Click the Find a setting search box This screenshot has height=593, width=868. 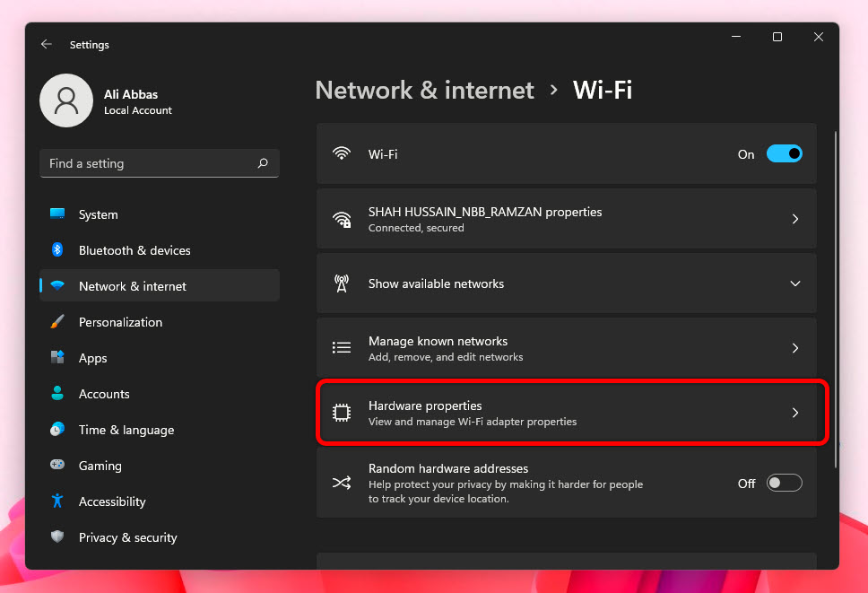pos(160,162)
